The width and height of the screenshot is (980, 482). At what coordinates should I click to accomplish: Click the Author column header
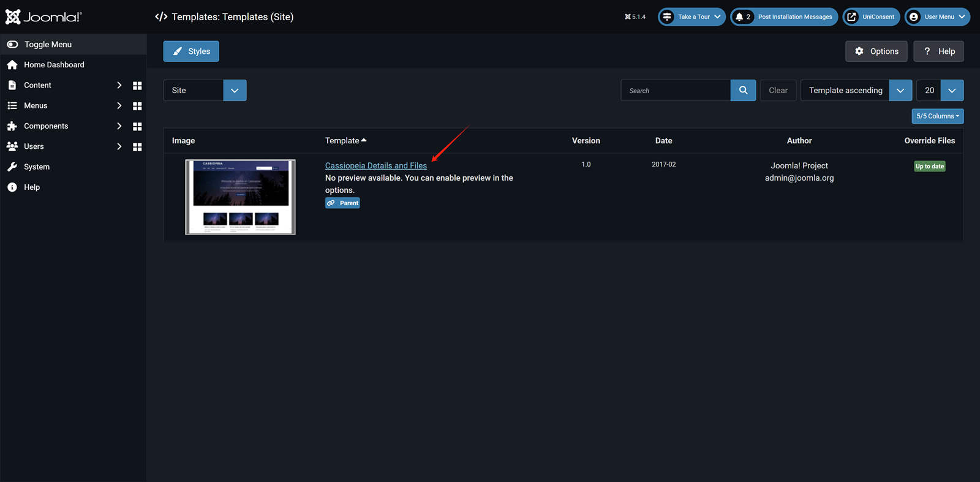click(799, 141)
